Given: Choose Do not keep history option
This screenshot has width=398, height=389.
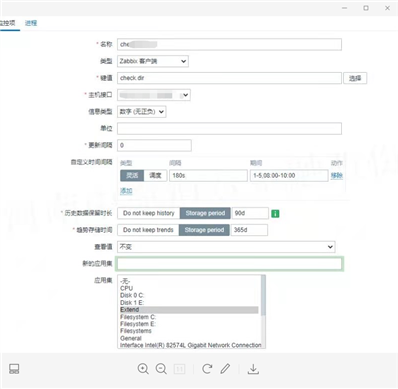Looking at the screenshot, I should click(149, 213).
